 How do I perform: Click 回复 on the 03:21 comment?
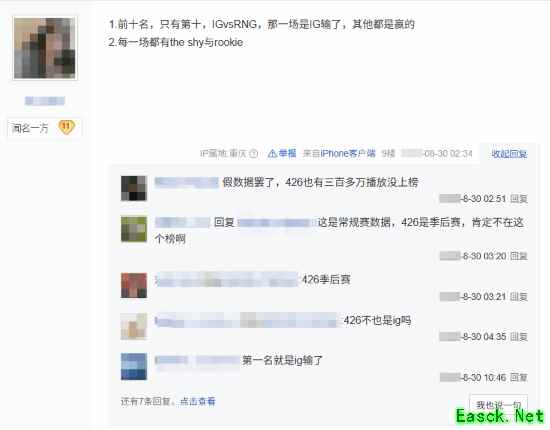click(x=519, y=297)
